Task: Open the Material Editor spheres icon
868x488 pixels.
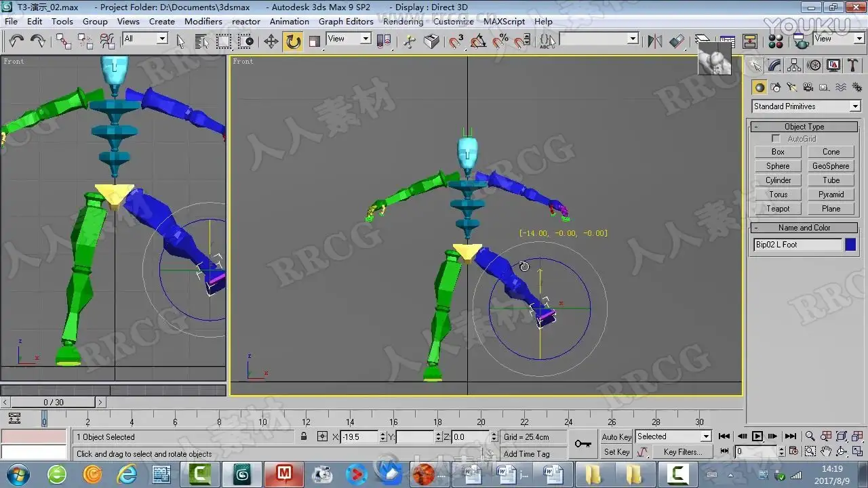Action: tap(776, 41)
